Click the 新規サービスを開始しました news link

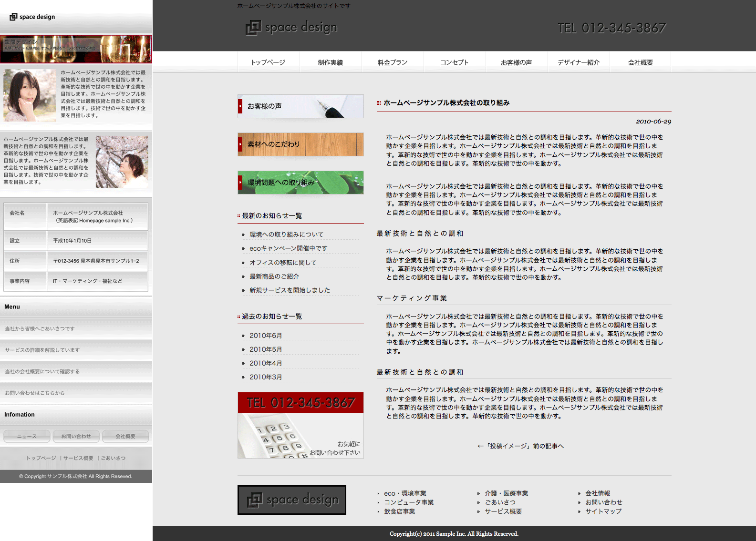290,290
